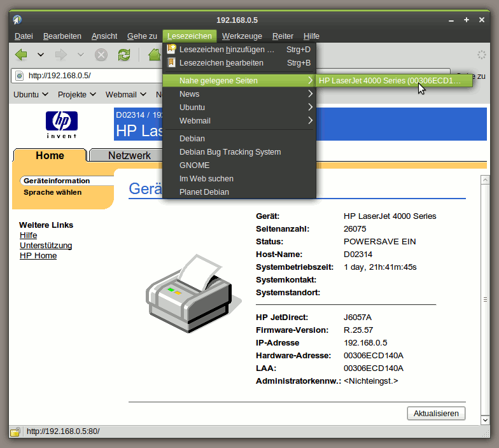Click the green Back arrow icon
The width and height of the screenshot is (499, 448).
click(x=22, y=55)
